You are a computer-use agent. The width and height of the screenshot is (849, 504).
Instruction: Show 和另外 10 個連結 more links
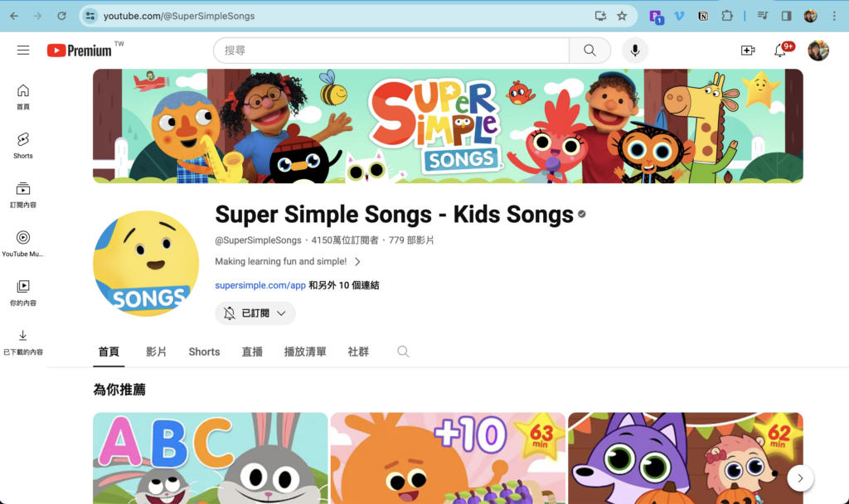click(x=344, y=285)
